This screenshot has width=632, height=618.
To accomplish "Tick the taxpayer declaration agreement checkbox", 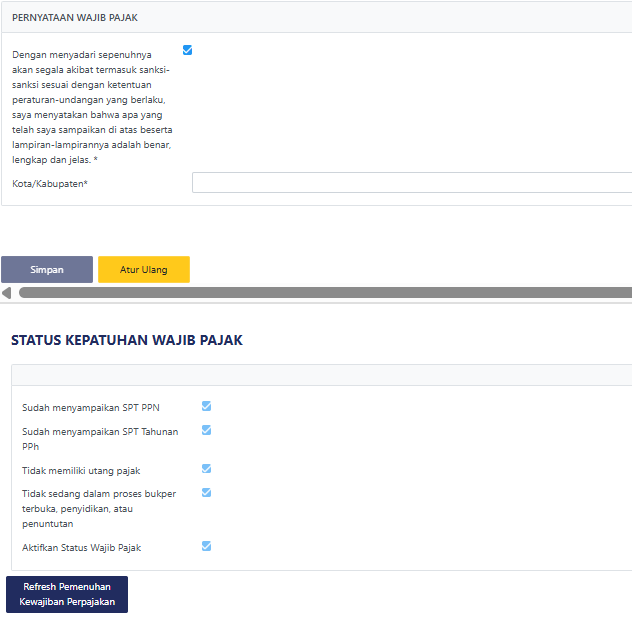I will point(187,50).
